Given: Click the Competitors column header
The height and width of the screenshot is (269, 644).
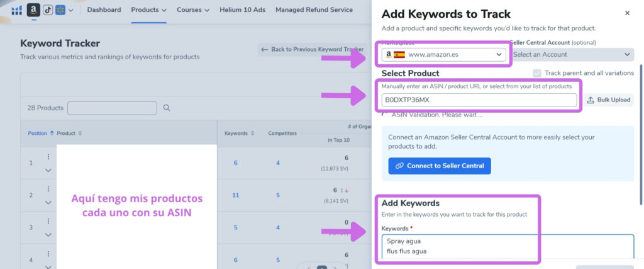Looking at the screenshot, I should pos(282,134).
